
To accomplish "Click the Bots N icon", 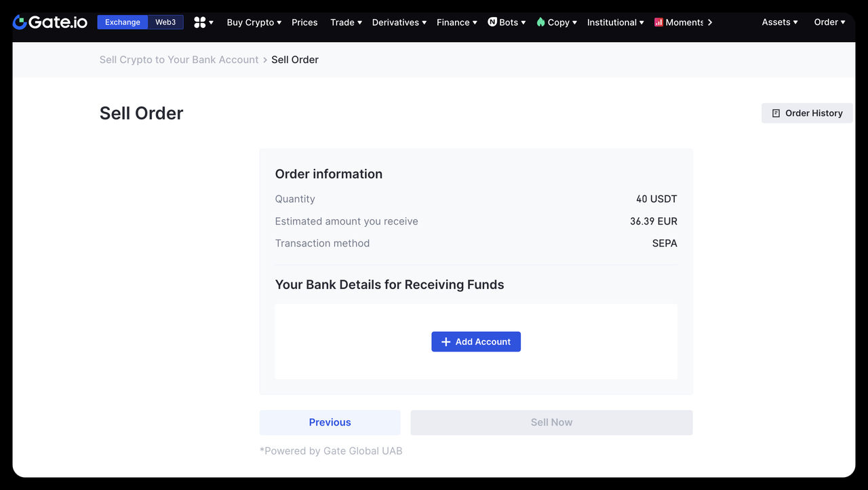I will pos(492,22).
